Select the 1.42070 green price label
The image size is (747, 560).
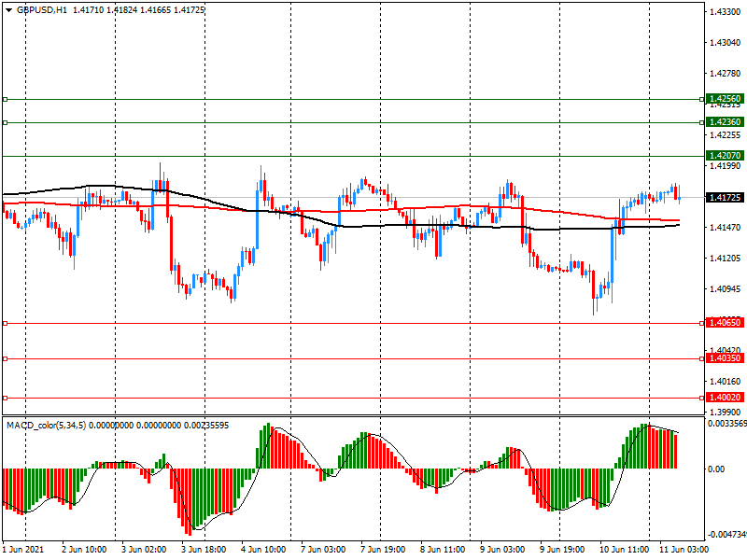click(725, 156)
